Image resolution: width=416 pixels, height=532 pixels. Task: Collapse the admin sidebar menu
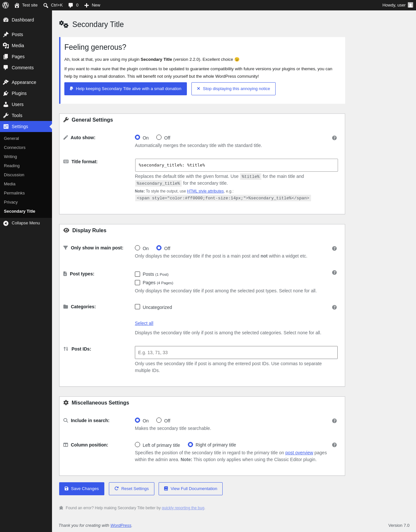[x=26, y=223]
